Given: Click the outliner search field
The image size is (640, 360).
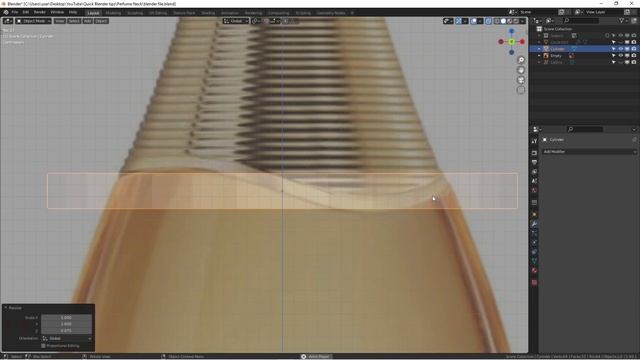Looking at the screenshot, I should point(581,20).
